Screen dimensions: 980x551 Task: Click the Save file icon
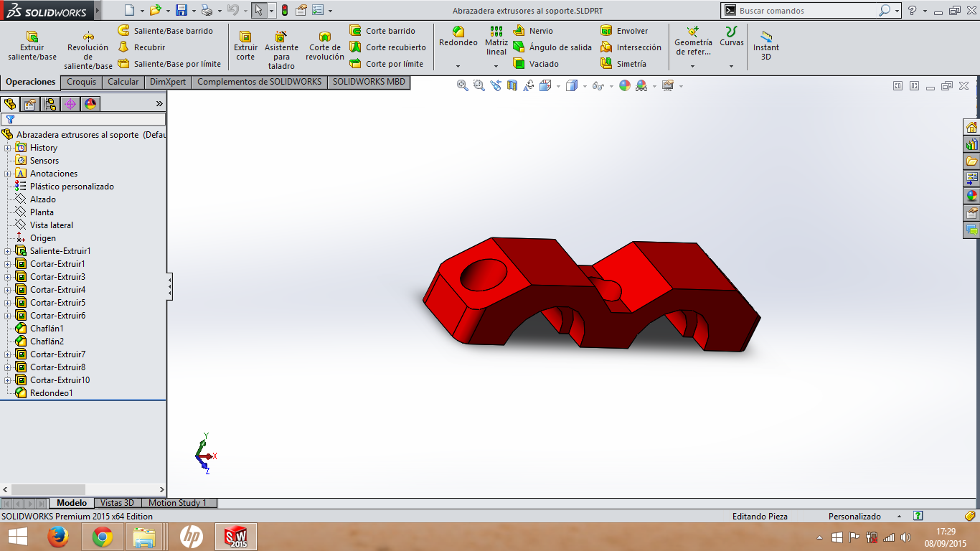(x=182, y=10)
